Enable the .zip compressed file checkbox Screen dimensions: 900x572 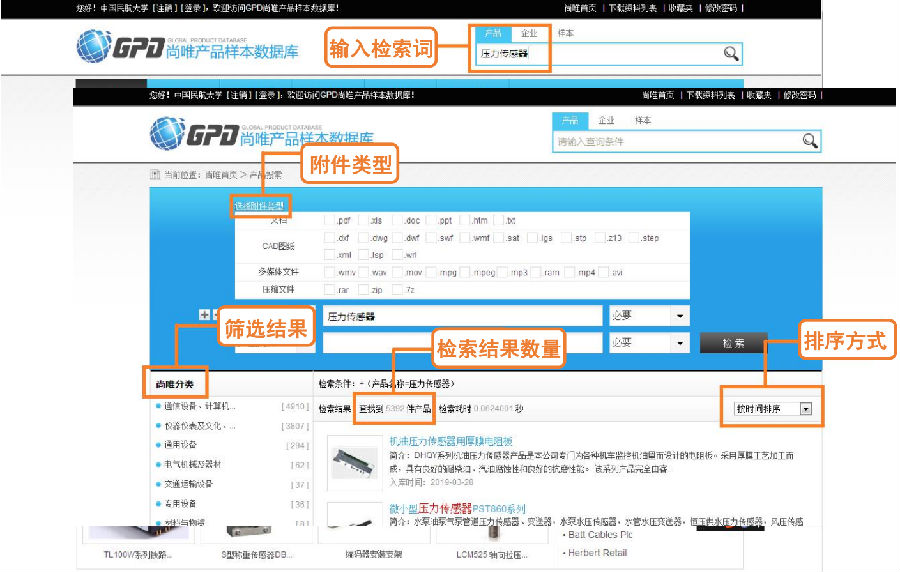[x=363, y=289]
